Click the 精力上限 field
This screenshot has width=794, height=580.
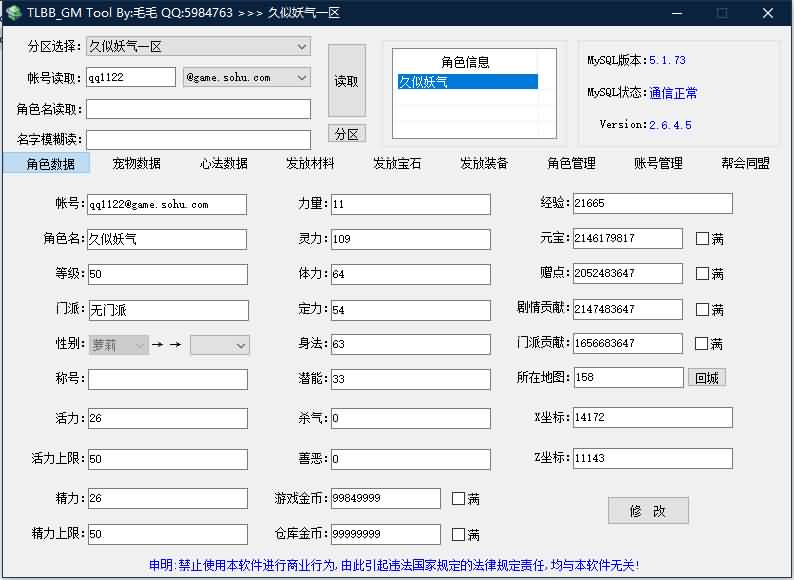point(168,534)
